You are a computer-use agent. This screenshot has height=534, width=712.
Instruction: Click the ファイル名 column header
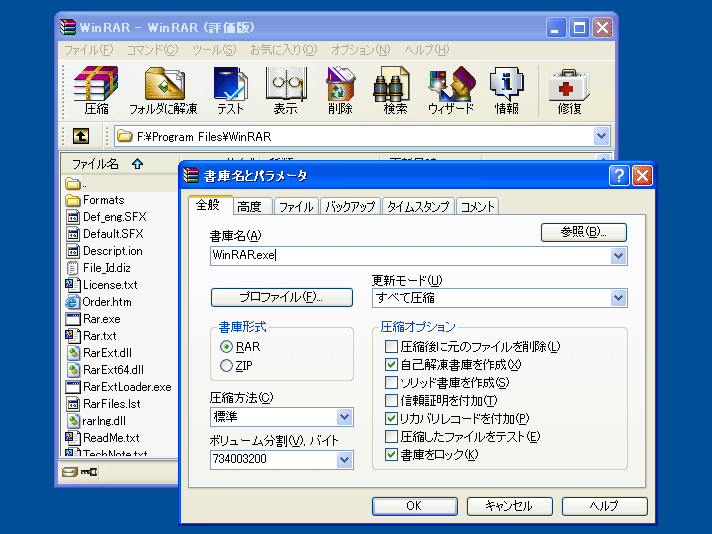click(x=120, y=163)
